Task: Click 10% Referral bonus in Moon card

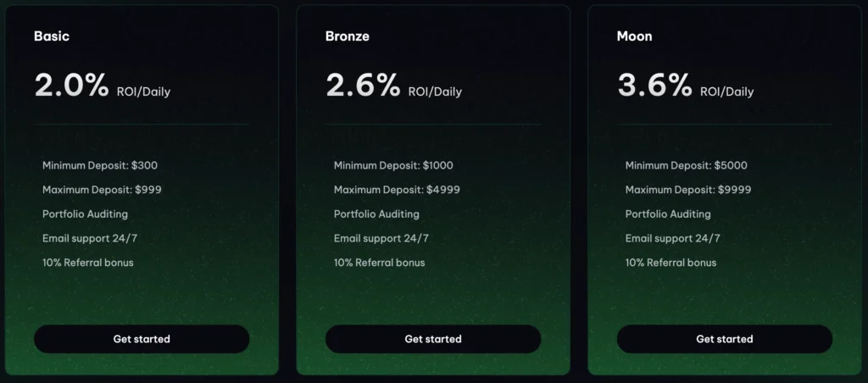Action: [670, 263]
